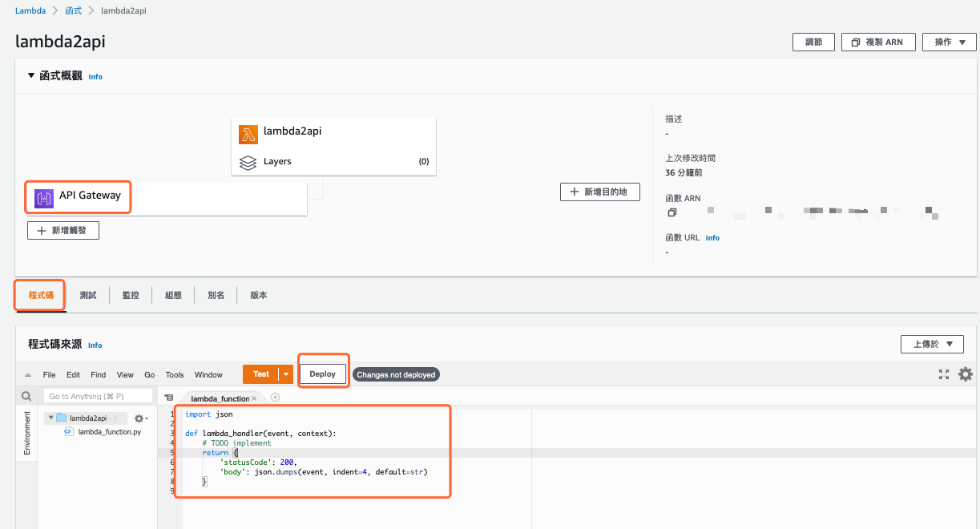Viewport: 980px width, 529px height.
Task: Copy the function ARN via copy icon
Action: click(x=671, y=212)
